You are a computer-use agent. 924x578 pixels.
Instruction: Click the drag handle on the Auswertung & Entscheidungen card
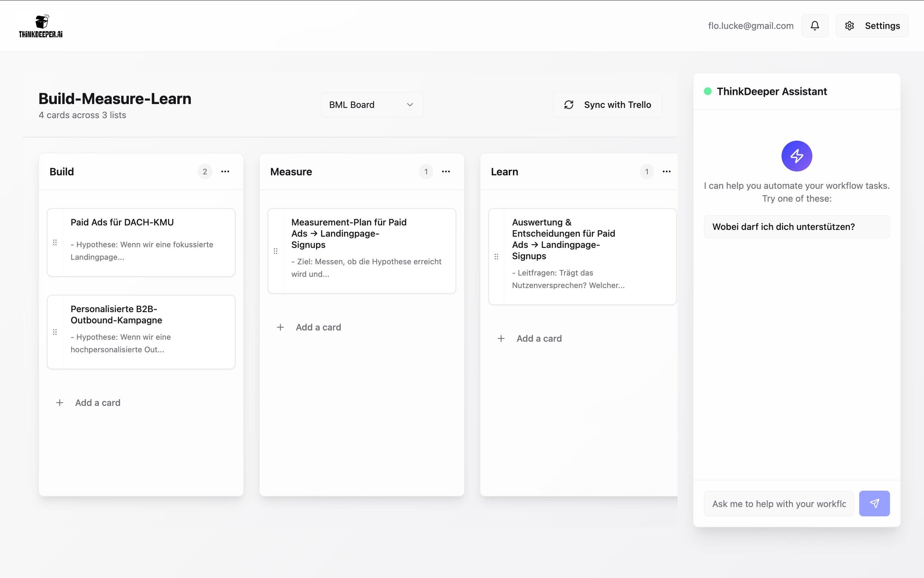[x=496, y=257]
